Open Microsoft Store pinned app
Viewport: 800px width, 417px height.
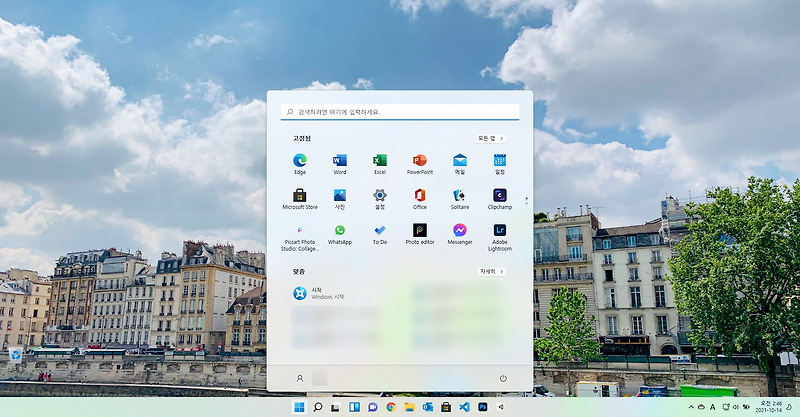click(x=299, y=199)
